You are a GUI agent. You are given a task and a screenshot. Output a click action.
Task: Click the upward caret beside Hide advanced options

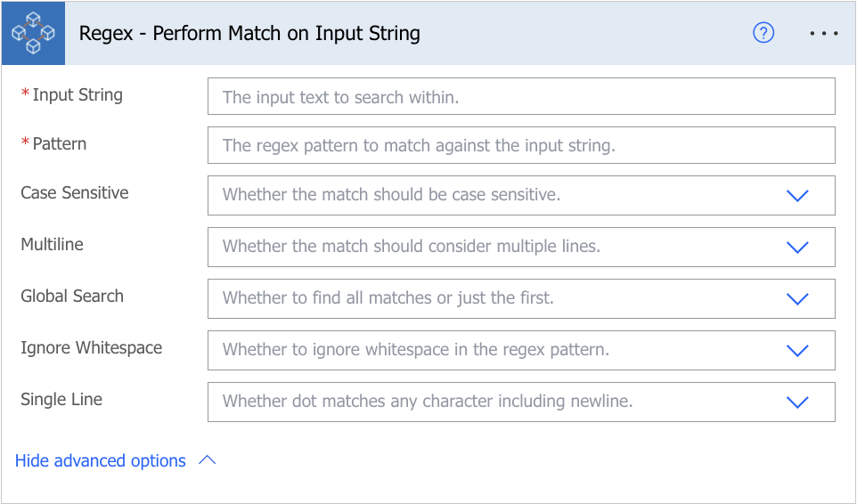click(x=208, y=460)
